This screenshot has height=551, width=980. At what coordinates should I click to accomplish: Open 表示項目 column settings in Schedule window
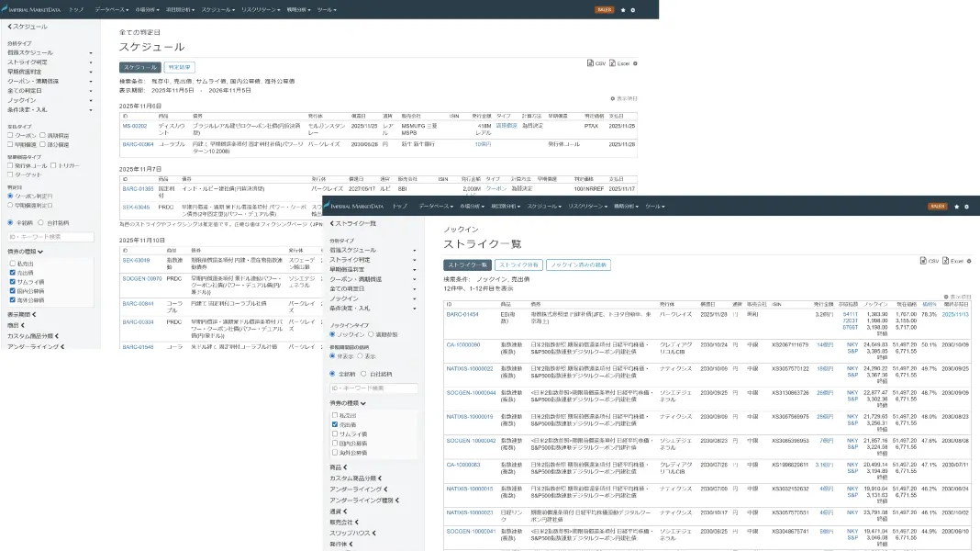(624, 98)
